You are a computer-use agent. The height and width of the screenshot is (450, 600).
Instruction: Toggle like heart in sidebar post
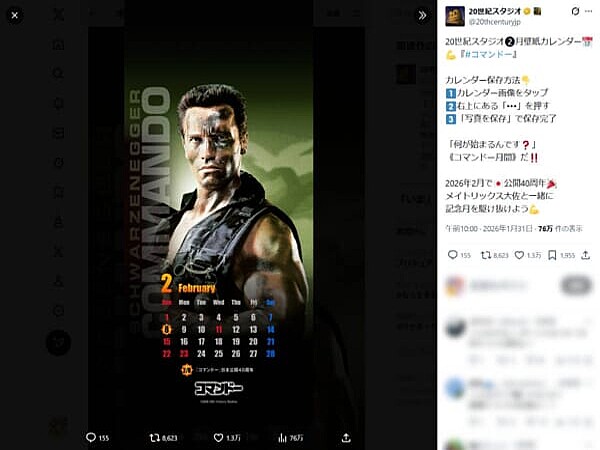click(x=519, y=255)
